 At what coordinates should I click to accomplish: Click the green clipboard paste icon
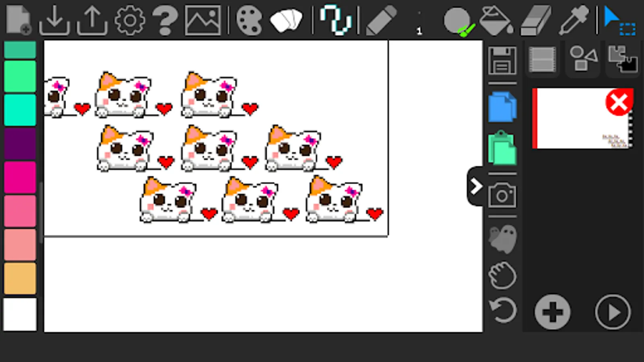[502, 148]
